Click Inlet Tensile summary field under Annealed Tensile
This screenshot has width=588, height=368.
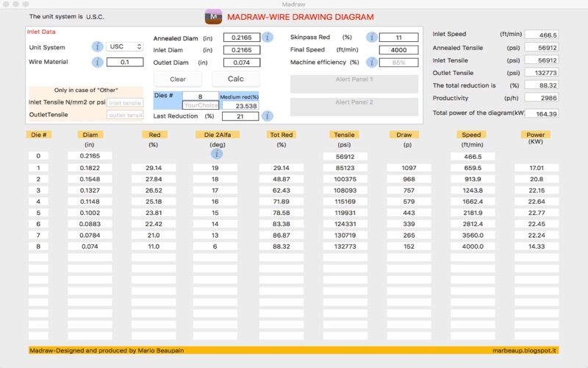[542, 60]
